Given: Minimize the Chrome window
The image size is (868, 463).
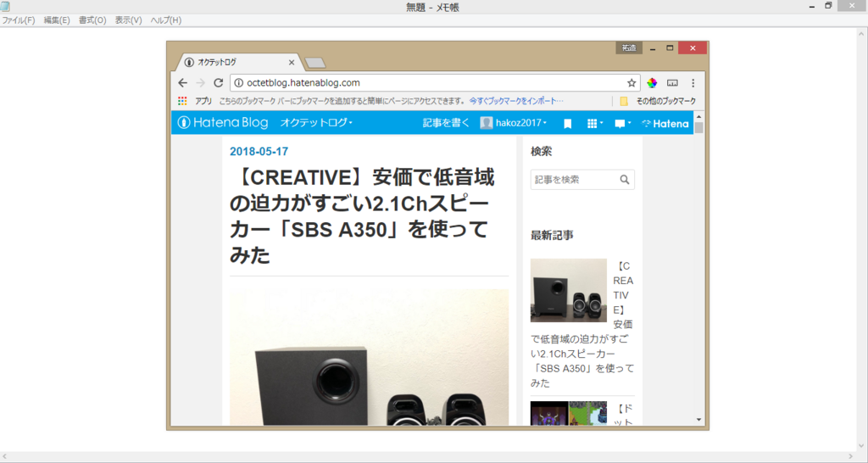Looking at the screenshot, I should pos(653,48).
